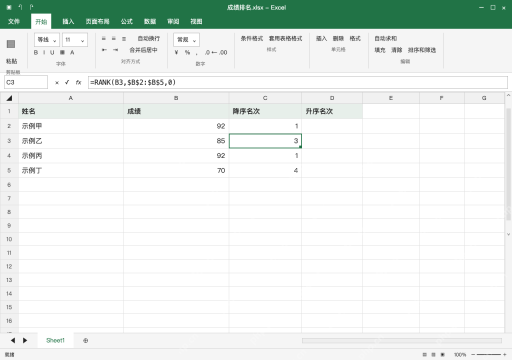Click next sheet arrow
The image size is (512, 360).
click(25, 340)
